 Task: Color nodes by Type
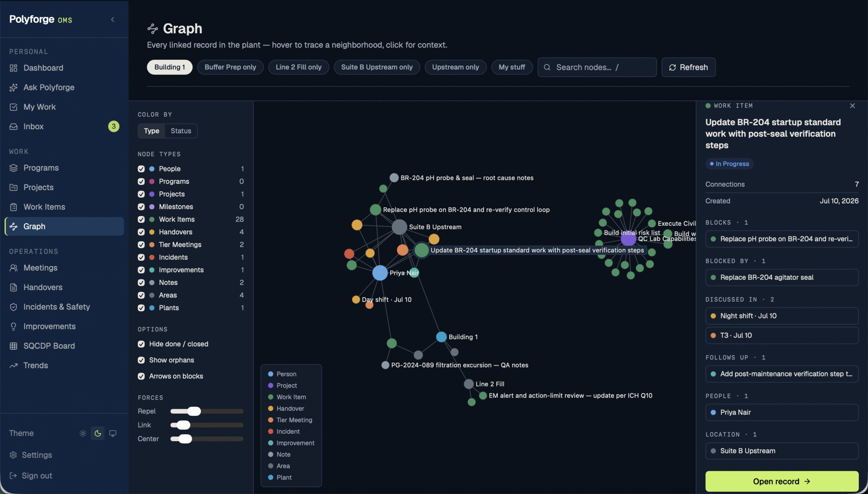[151, 131]
